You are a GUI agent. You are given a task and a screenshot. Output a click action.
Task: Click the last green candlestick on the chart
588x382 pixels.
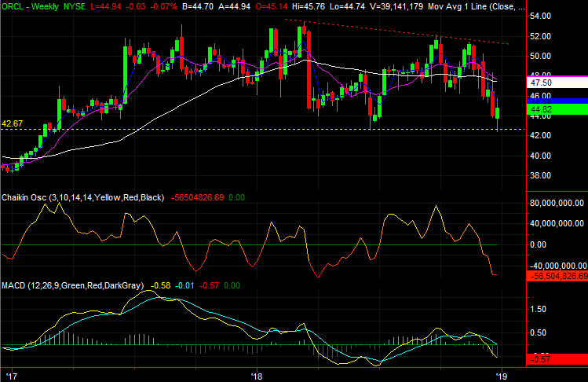pos(499,115)
